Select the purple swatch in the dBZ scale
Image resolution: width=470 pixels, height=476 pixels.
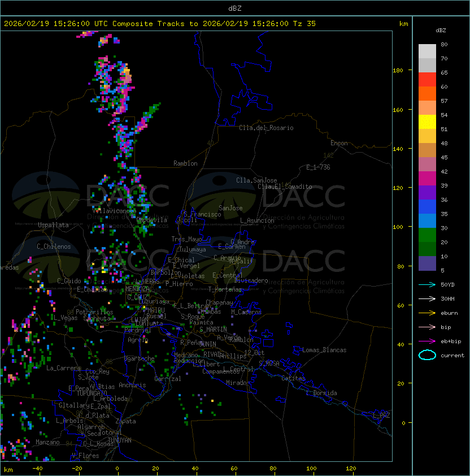coord(427,192)
